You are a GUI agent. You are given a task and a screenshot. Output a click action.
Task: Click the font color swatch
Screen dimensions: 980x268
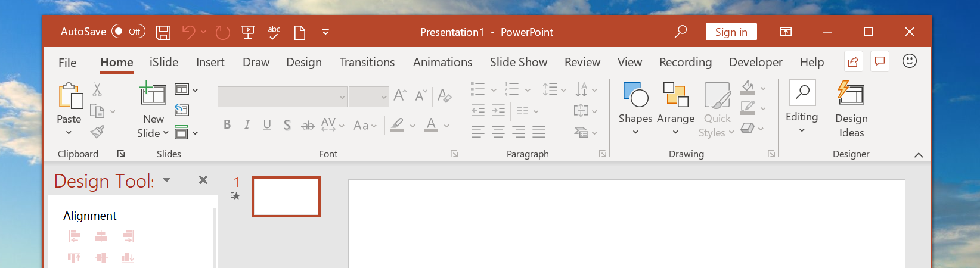tap(431, 125)
